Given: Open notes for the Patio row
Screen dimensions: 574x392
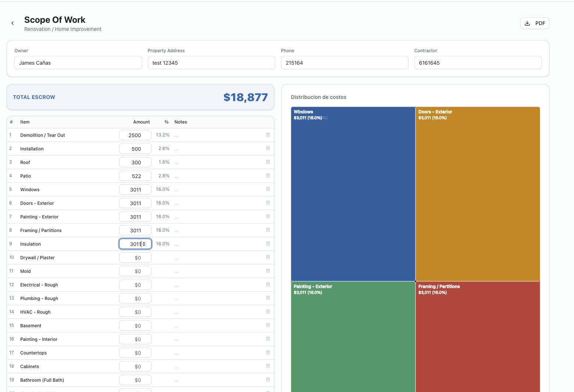Looking at the screenshot, I should (177, 176).
